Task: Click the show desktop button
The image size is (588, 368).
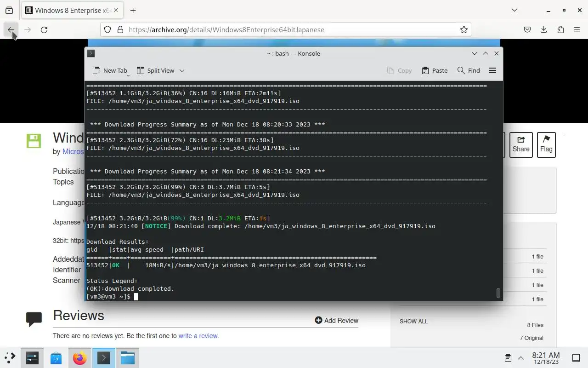Action: 576,358
